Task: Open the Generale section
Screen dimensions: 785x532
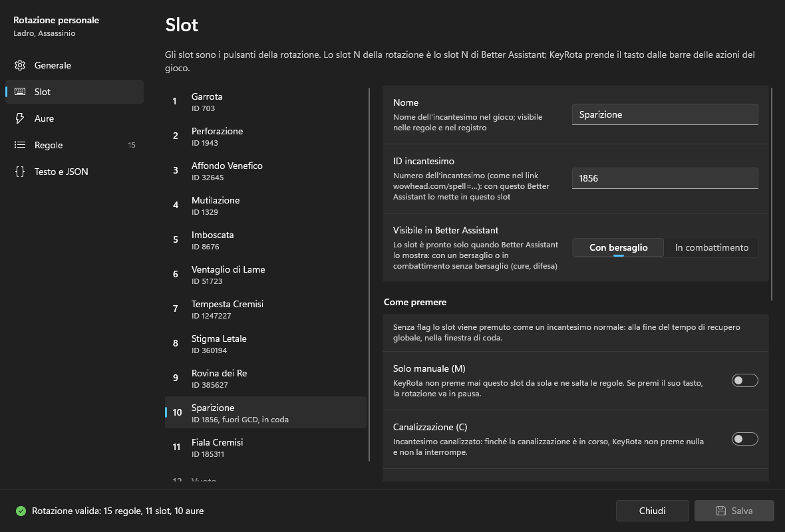Action: [75, 65]
